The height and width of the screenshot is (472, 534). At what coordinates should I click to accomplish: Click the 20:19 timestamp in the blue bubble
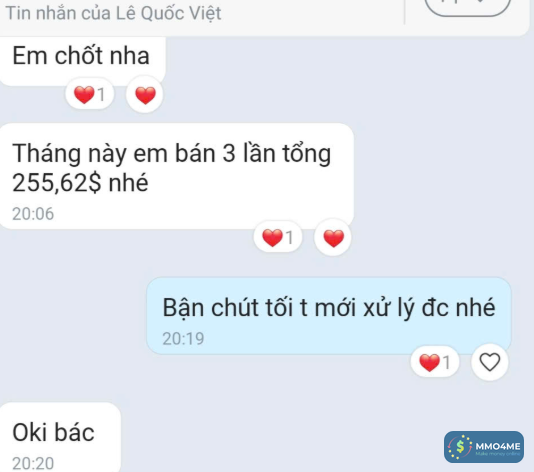coord(183,339)
